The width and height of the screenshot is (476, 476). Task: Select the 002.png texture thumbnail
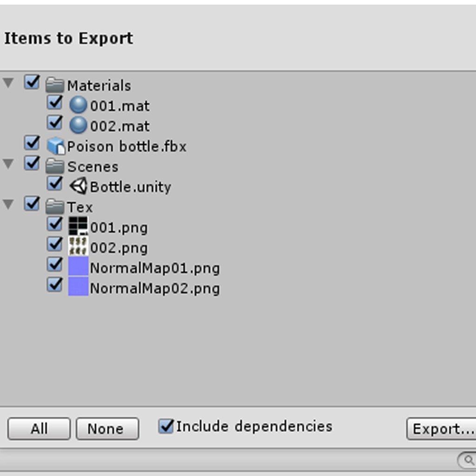78,246
